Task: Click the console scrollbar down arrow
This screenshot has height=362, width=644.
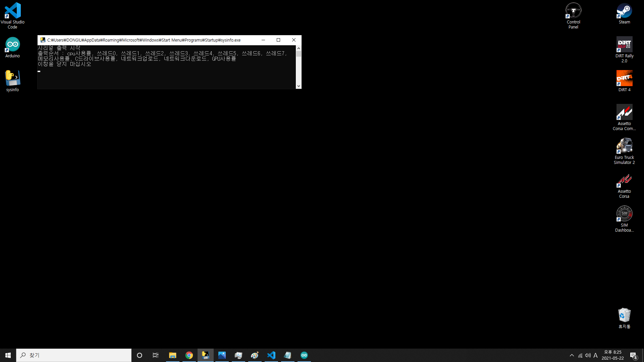Action: click(x=299, y=86)
